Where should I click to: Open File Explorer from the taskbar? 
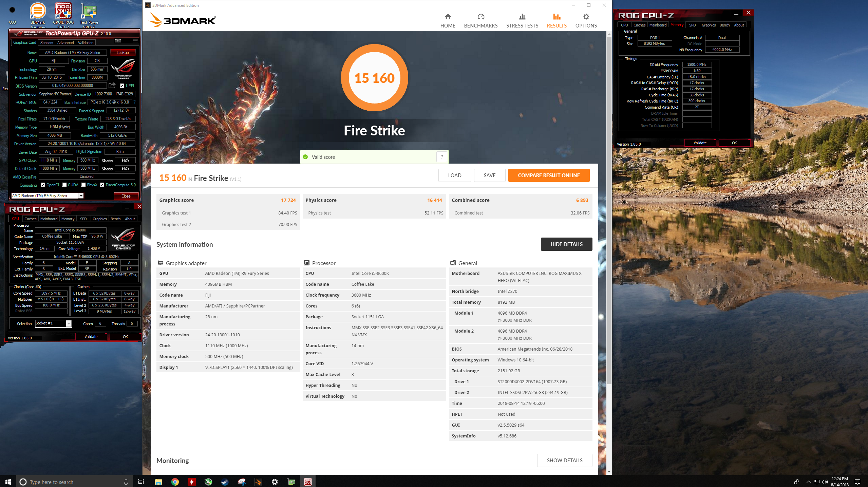click(158, 482)
